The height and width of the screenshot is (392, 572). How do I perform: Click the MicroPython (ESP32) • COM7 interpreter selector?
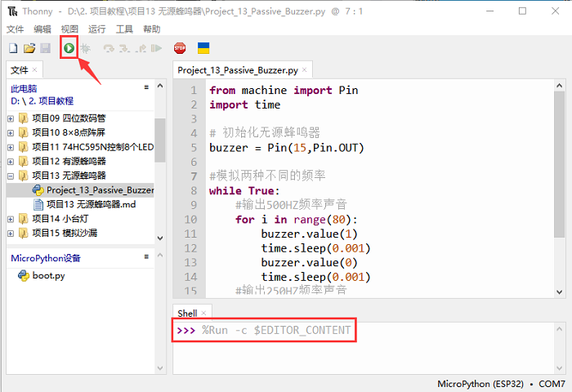pos(501,383)
